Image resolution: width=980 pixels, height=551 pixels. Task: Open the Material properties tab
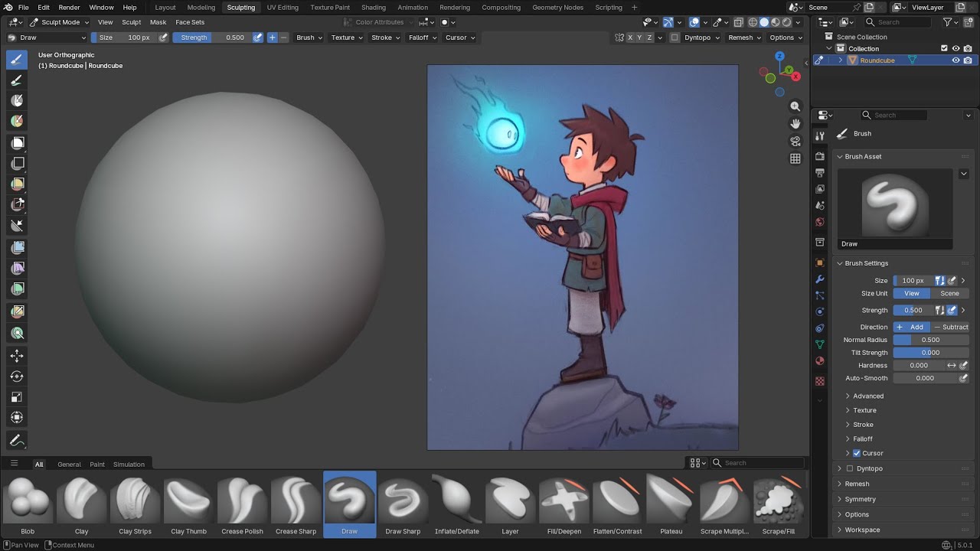point(820,360)
